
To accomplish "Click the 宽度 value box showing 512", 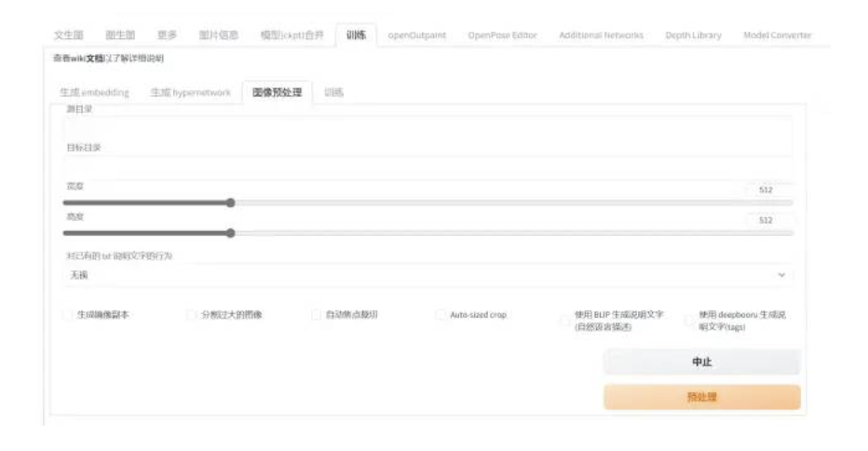I will [x=769, y=189].
